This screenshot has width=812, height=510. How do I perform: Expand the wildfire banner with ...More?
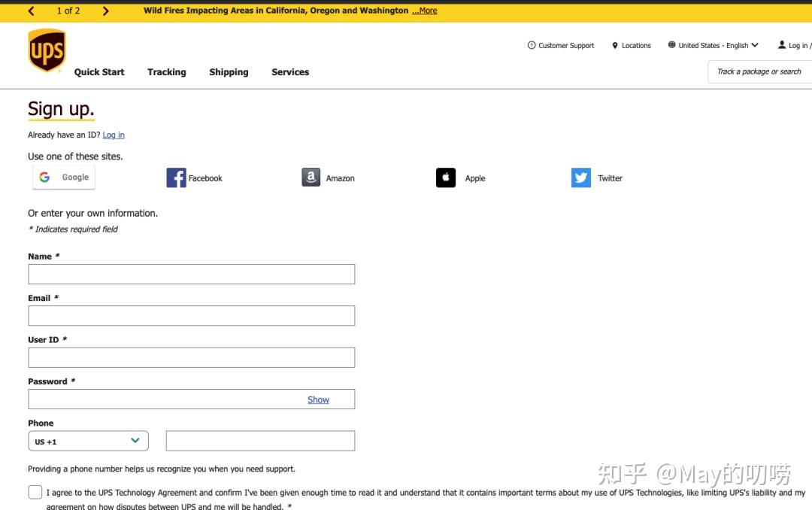pyautogui.click(x=424, y=11)
